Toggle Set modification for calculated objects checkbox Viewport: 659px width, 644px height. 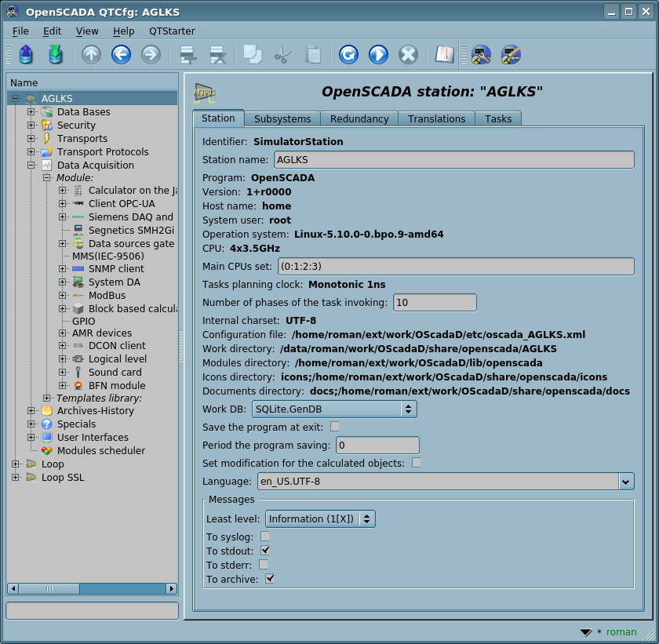click(x=416, y=463)
